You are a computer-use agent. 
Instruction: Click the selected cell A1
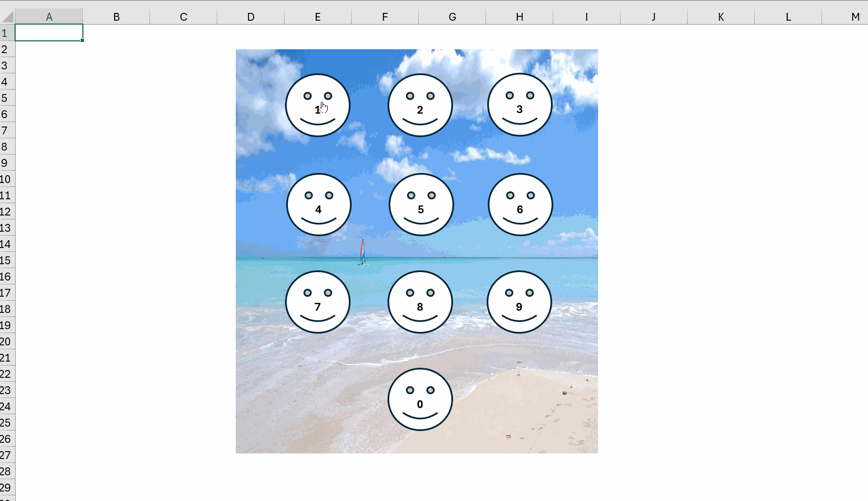click(x=49, y=33)
